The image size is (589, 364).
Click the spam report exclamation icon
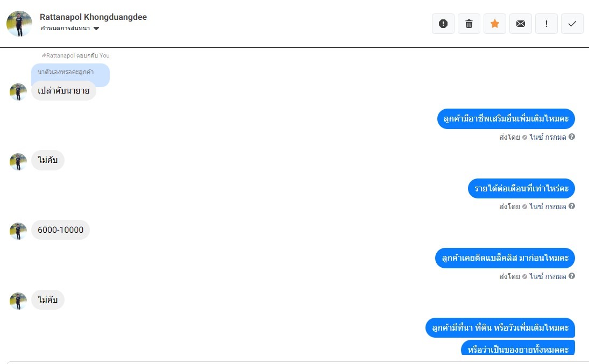pos(443,24)
